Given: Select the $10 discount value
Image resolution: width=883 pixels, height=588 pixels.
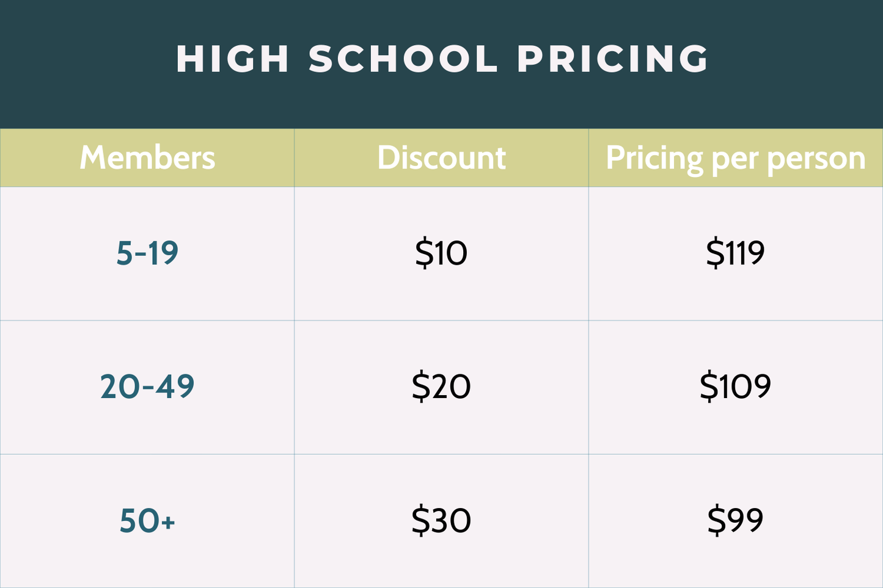Looking at the screenshot, I should coord(441,253).
